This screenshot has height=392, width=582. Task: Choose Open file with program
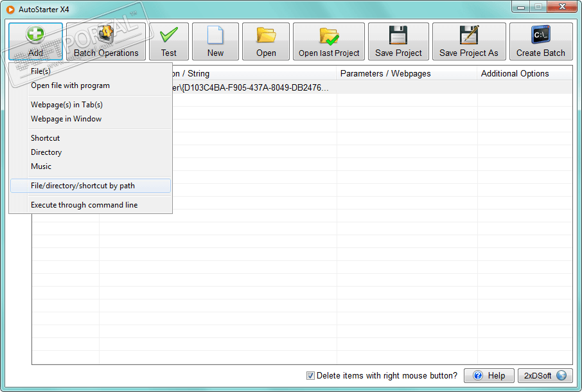(91, 85)
